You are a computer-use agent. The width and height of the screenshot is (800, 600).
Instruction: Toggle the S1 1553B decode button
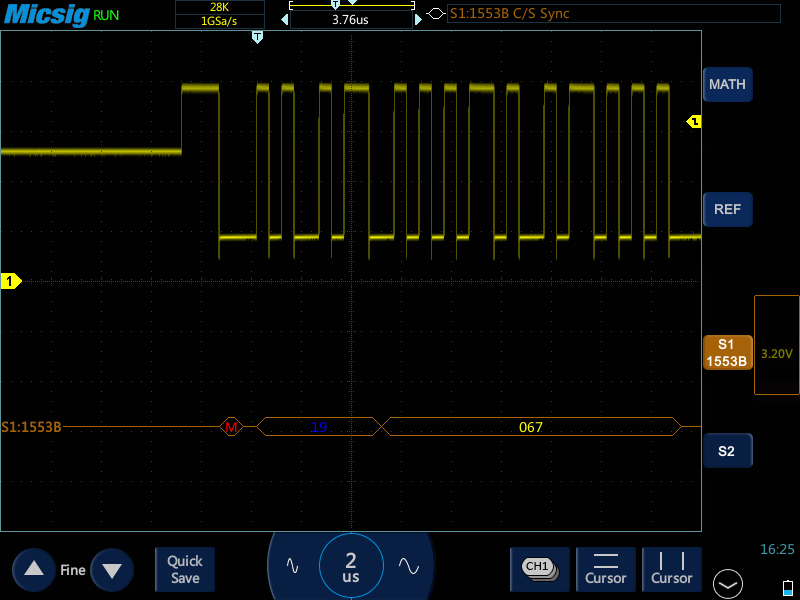727,352
